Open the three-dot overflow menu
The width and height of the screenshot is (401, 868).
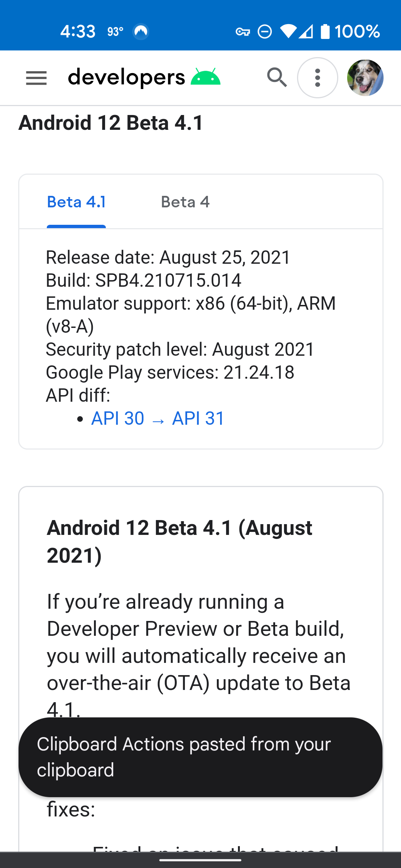click(x=317, y=78)
